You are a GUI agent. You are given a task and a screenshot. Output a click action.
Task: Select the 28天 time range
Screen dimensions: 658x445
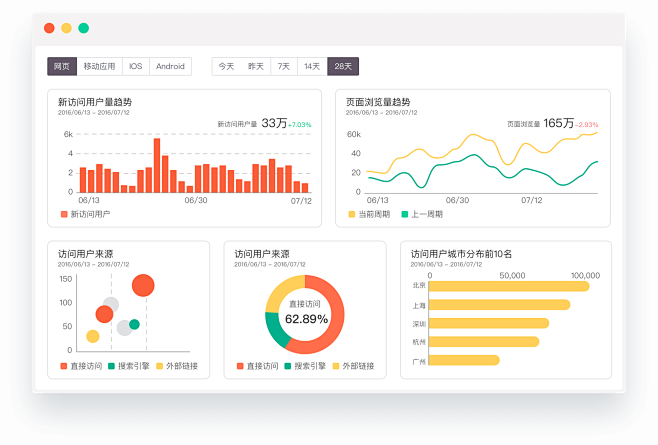(343, 66)
